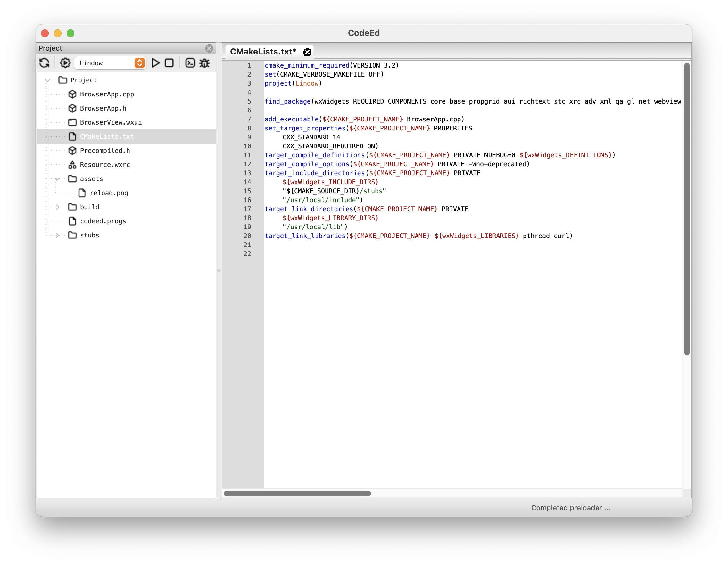Collapse the Project root folder
The image size is (728, 564).
pos(48,80)
